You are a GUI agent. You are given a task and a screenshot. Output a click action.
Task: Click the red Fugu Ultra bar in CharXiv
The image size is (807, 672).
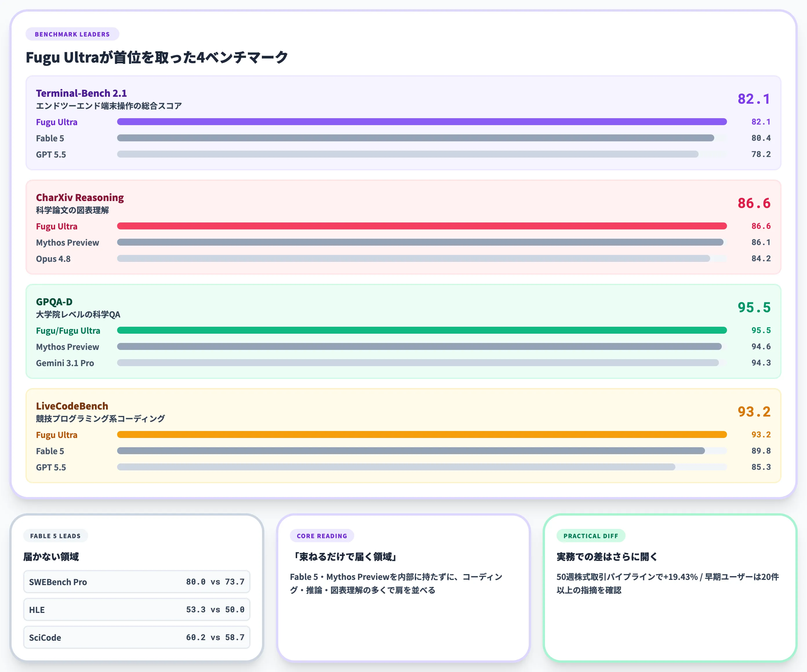[422, 226]
